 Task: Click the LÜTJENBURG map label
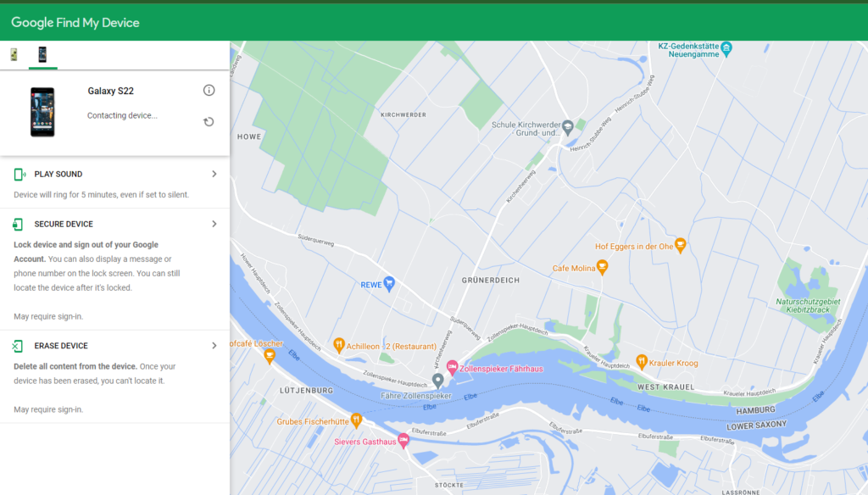pos(307,391)
